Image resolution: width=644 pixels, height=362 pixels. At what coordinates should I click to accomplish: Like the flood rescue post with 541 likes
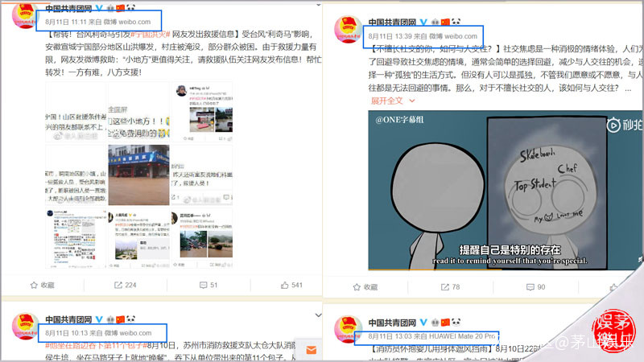[x=291, y=285]
